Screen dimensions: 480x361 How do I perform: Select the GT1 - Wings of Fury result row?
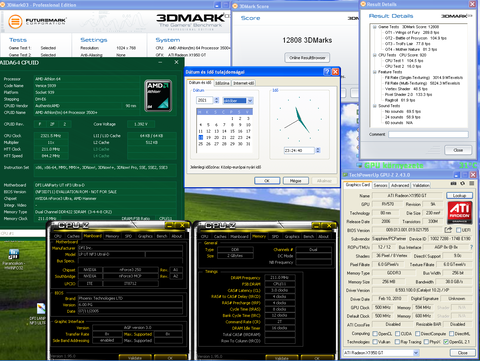coord(412,32)
